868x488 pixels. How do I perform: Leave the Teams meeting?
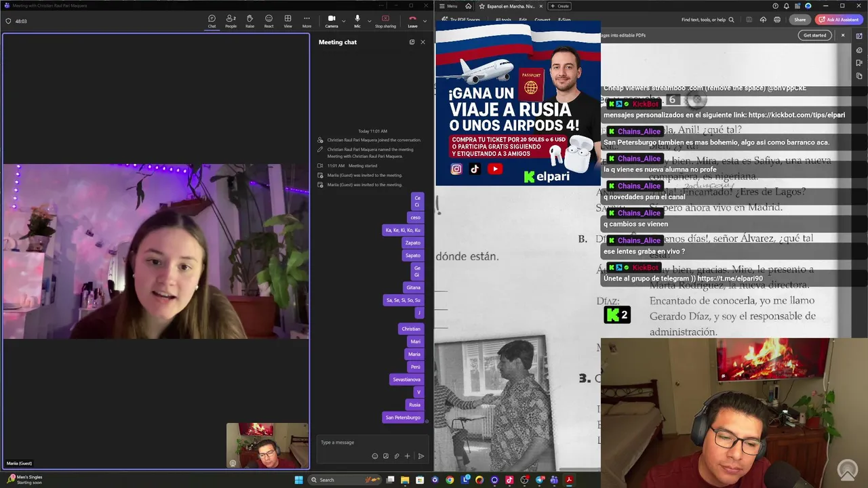(x=412, y=21)
